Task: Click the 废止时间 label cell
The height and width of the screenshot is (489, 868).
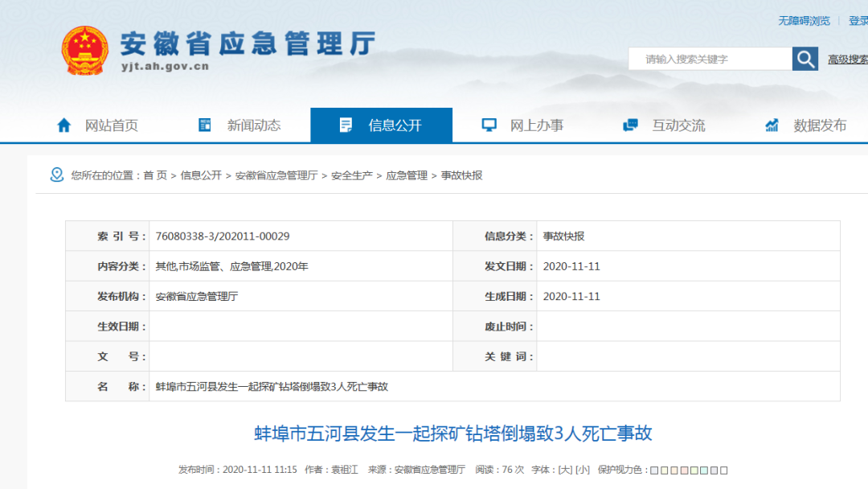Action: tap(495, 327)
